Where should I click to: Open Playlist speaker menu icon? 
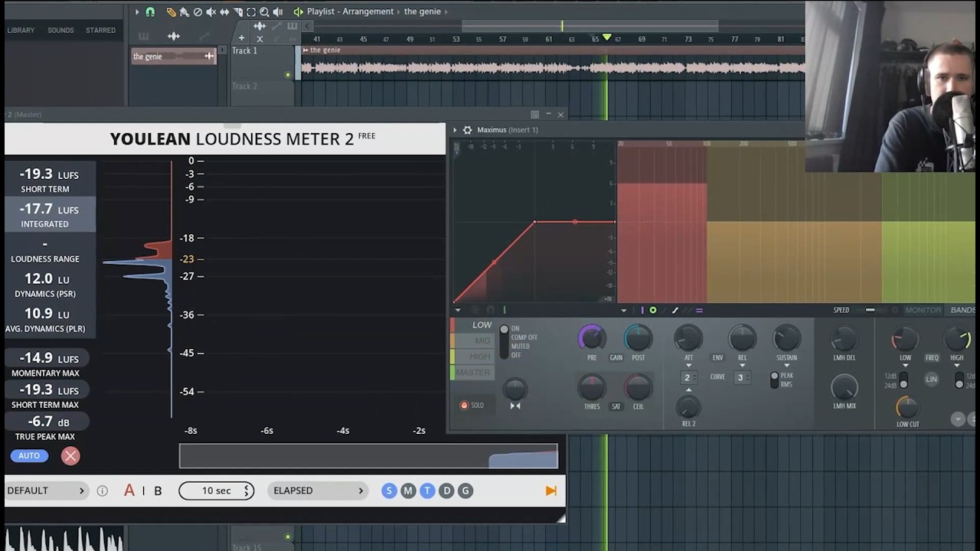(x=299, y=11)
